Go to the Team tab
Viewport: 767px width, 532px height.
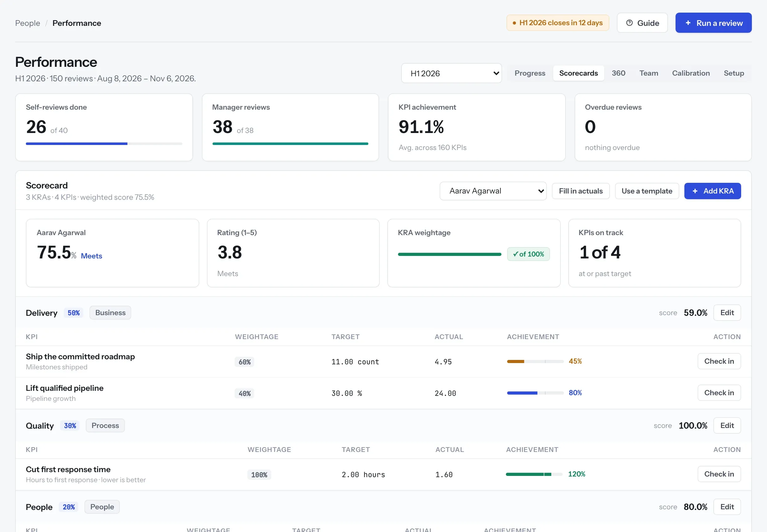(648, 73)
